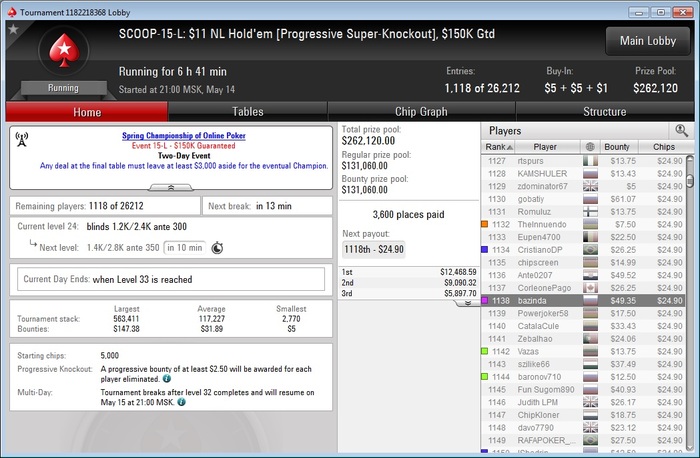Click orange label next to TheInnuendo
Viewport: 700px width, 458px height.
(484, 224)
